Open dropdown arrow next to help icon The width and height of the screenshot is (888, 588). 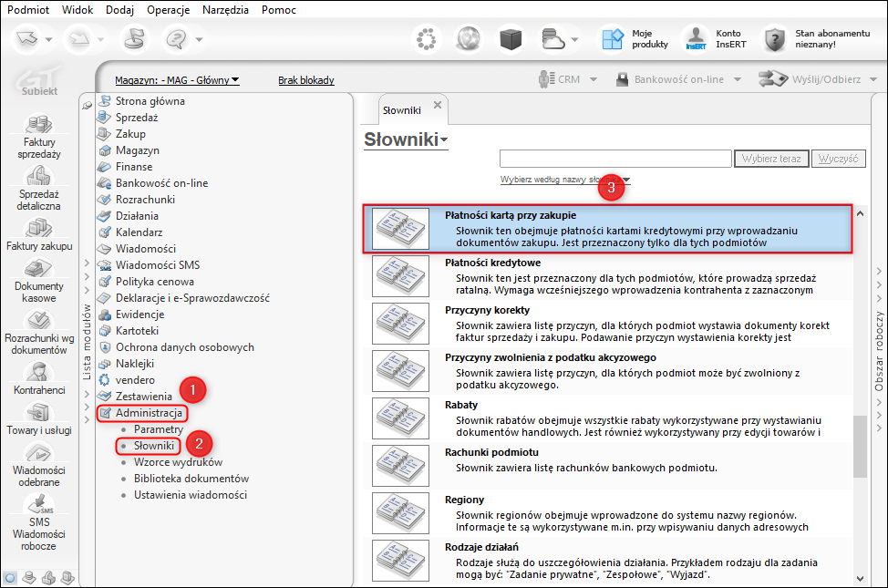pyautogui.click(x=200, y=39)
